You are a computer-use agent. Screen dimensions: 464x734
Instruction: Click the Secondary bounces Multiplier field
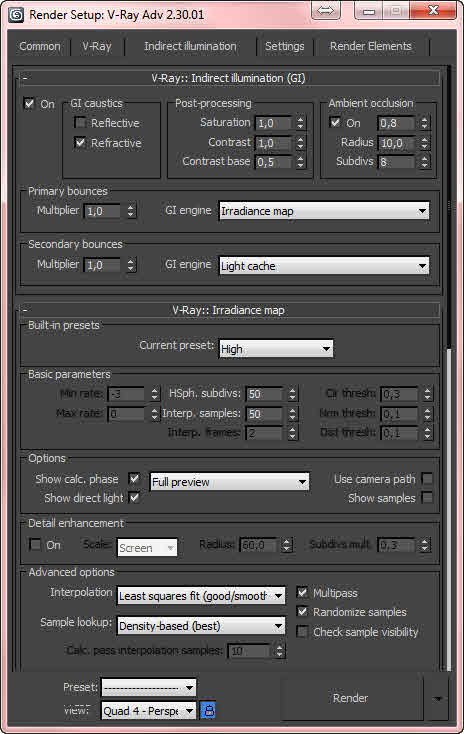tap(103, 265)
